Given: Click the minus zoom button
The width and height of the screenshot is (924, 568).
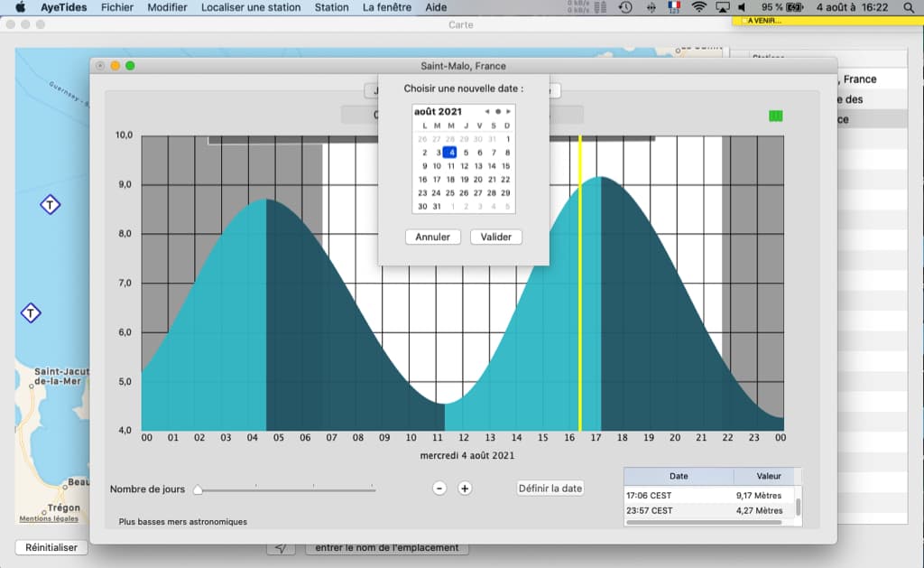Looking at the screenshot, I should pyautogui.click(x=439, y=489).
